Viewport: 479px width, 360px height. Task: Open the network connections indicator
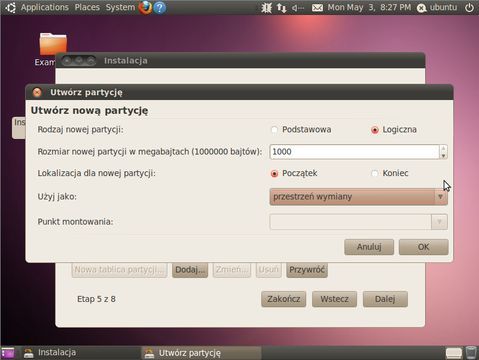(x=281, y=8)
